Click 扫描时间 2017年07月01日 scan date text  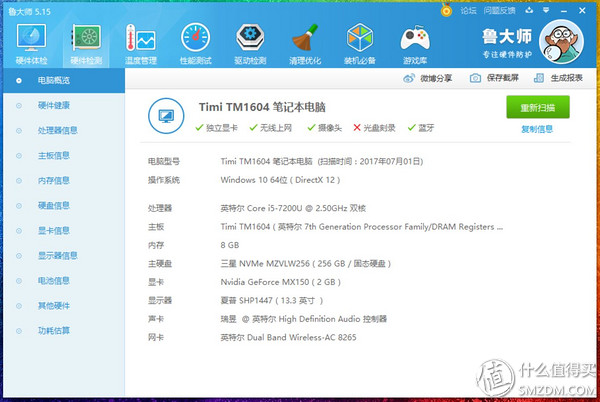point(370,161)
